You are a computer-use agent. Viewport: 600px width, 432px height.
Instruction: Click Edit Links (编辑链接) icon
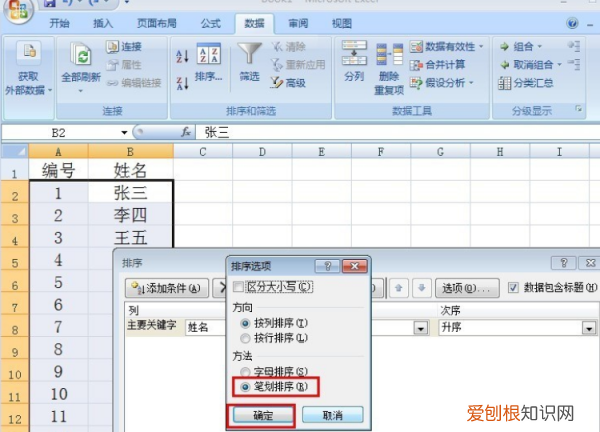pos(112,83)
